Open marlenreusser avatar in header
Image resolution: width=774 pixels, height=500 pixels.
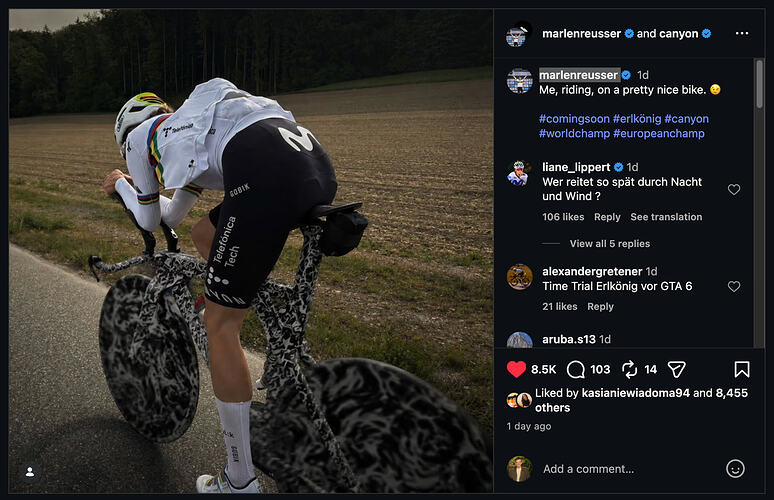[x=518, y=35]
